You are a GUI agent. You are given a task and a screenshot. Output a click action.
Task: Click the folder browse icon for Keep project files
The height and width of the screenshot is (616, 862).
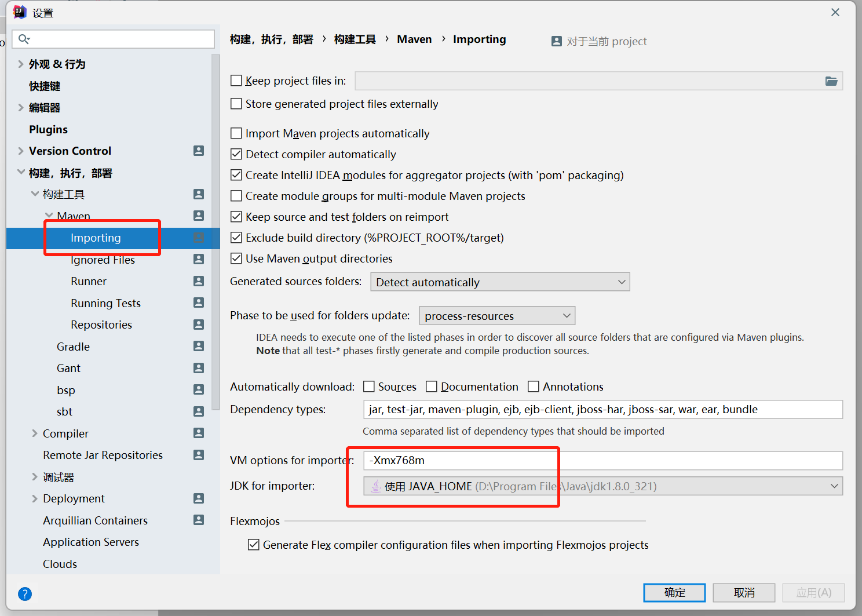(x=831, y=81)
